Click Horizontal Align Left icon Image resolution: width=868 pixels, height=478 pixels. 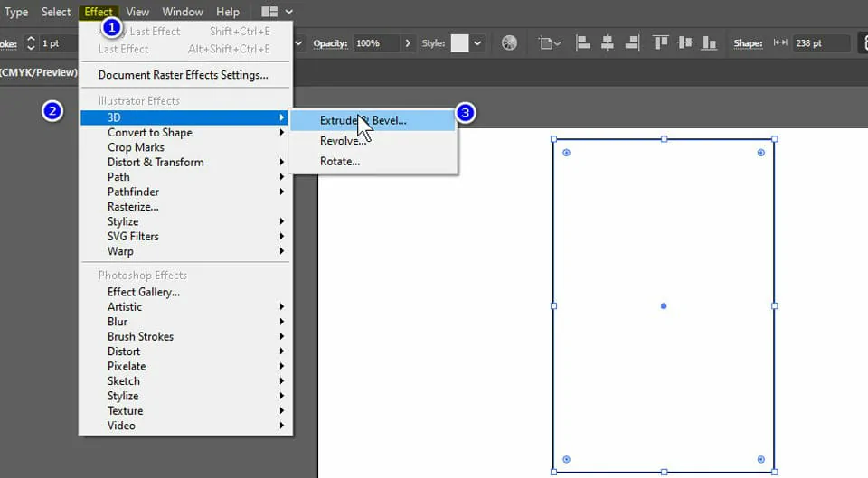(582, 43)
